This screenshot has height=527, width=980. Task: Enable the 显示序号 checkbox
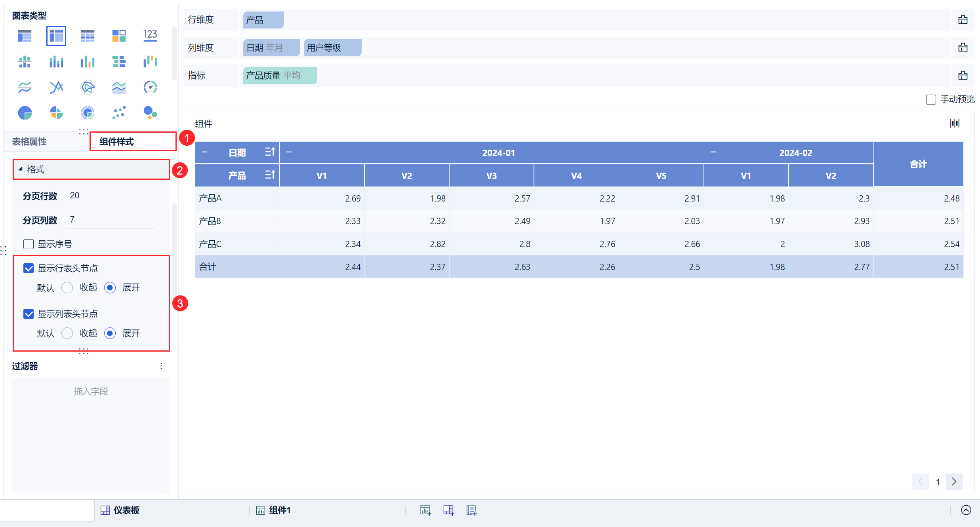click(x=29, y=244)
